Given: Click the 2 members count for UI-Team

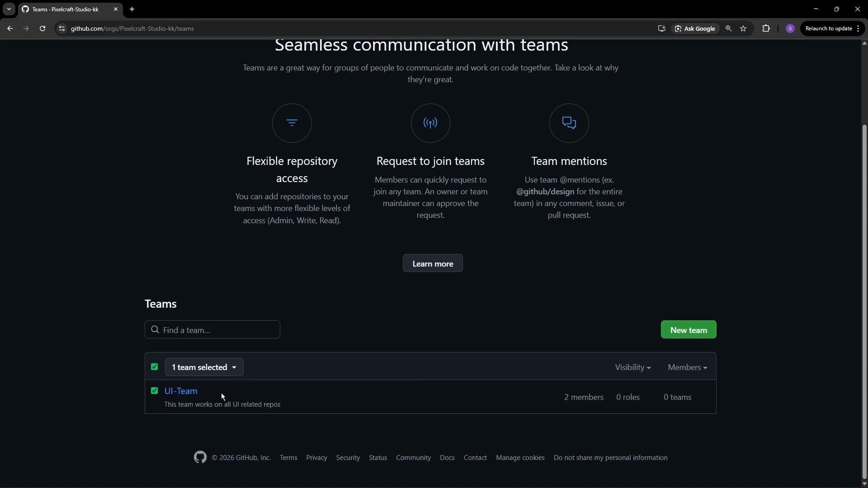Looking at the screenshot, I should click(584, 397).
